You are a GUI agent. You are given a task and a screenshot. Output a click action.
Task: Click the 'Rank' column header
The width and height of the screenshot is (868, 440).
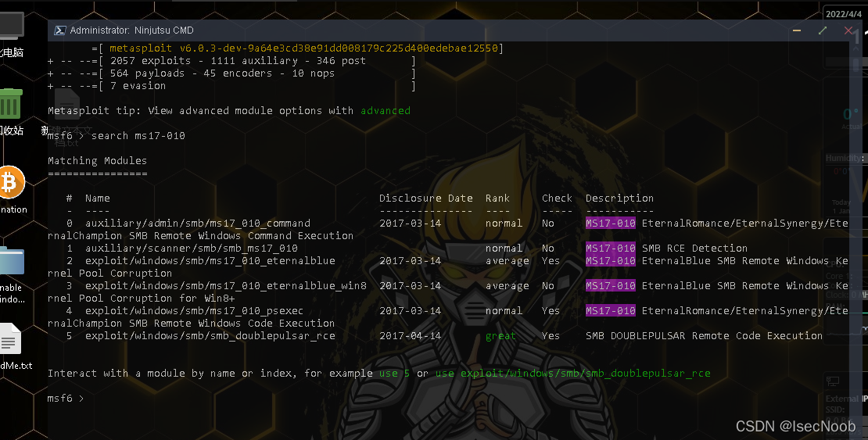pos(497,199)
